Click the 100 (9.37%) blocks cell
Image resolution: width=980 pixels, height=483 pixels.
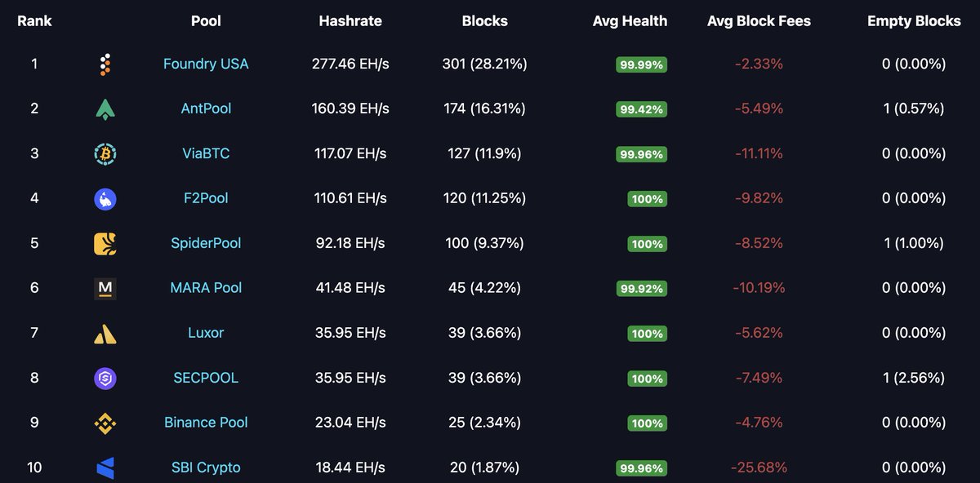tap(484, 243)
